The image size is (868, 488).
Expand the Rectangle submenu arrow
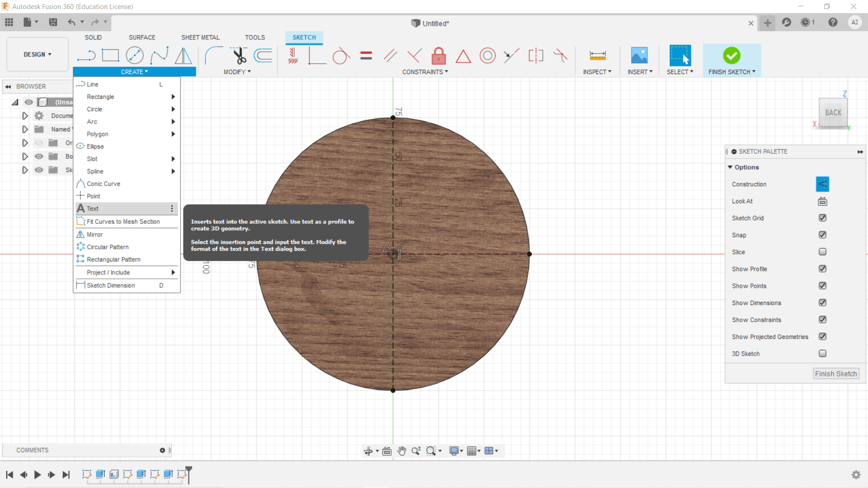173,97
